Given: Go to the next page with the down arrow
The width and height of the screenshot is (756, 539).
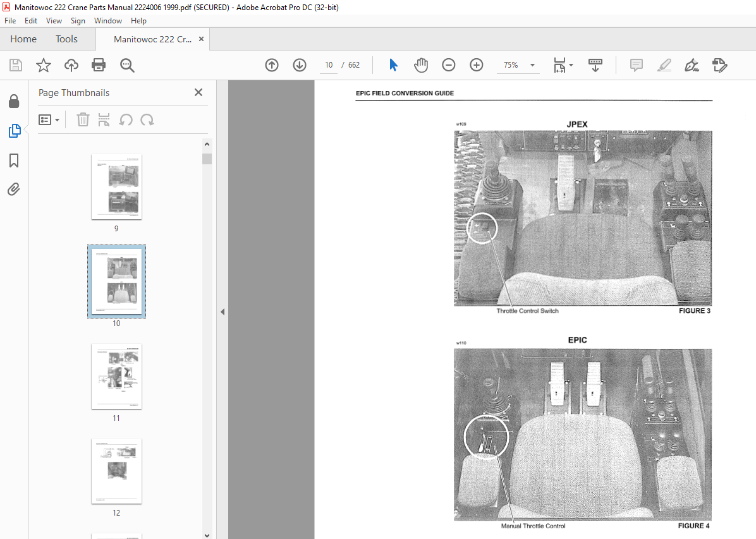Looking at the screenshot, I should 300,65.
